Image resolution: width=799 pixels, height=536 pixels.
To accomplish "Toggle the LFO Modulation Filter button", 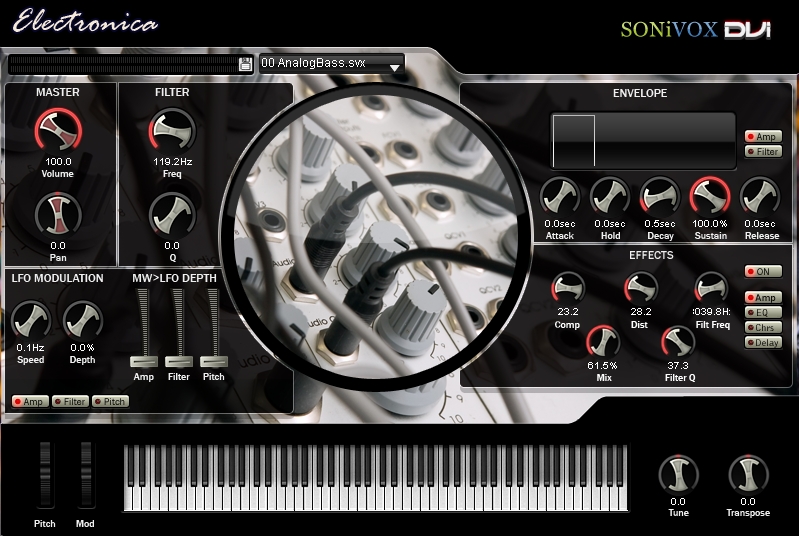I will tap(70, 401).
